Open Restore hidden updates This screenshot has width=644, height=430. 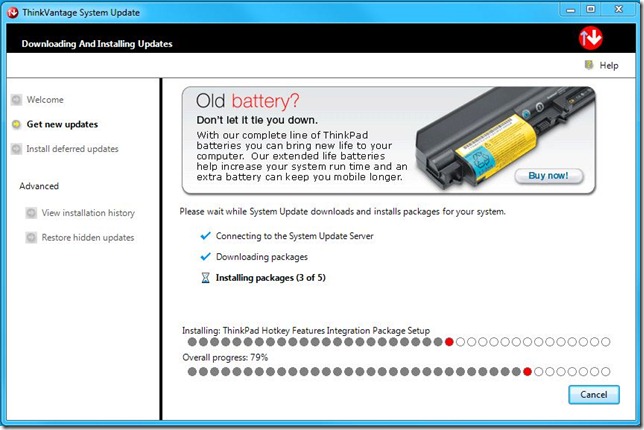point(88,237)
